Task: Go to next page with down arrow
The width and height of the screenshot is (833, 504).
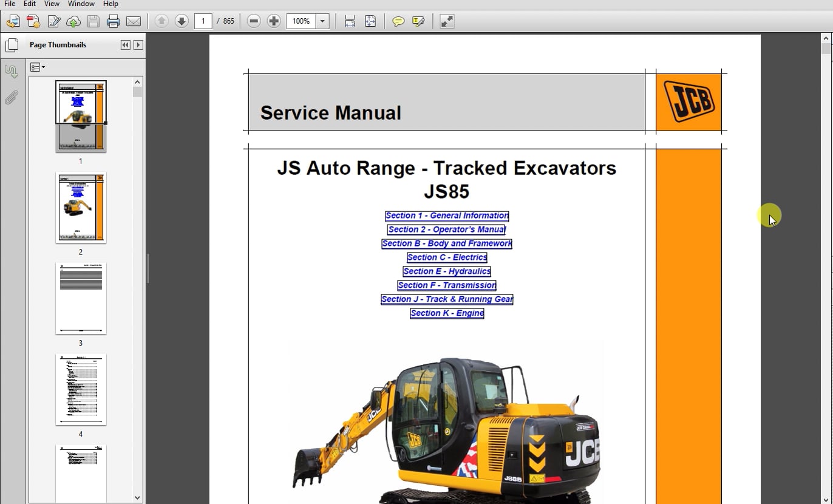Action: pos(182,21)
